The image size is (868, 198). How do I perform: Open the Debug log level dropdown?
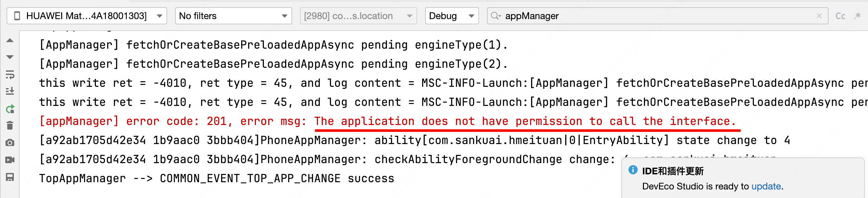click(x=451, y=16)
